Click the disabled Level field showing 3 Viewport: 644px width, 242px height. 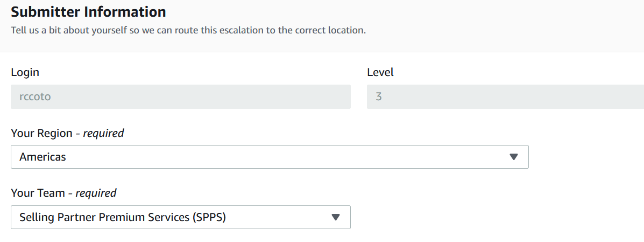[505, 96]
